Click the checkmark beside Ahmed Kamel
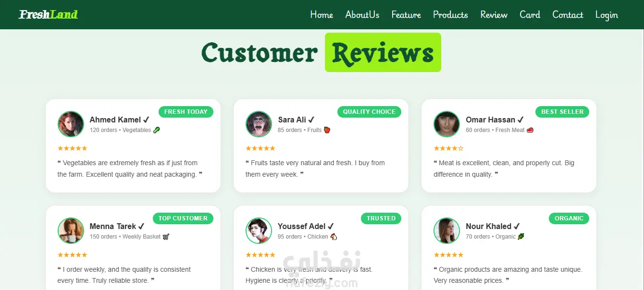Viewport: 644px width, 290px height. (146, 120)
